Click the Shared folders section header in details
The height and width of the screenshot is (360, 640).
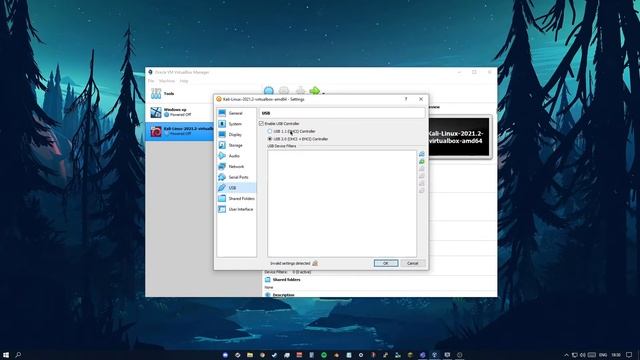click(286, 280)
